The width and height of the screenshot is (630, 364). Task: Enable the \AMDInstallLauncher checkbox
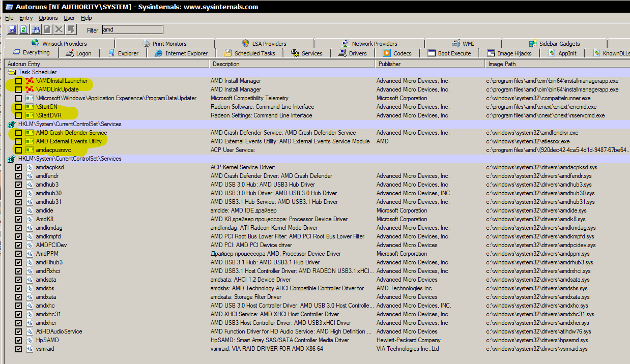18,81
